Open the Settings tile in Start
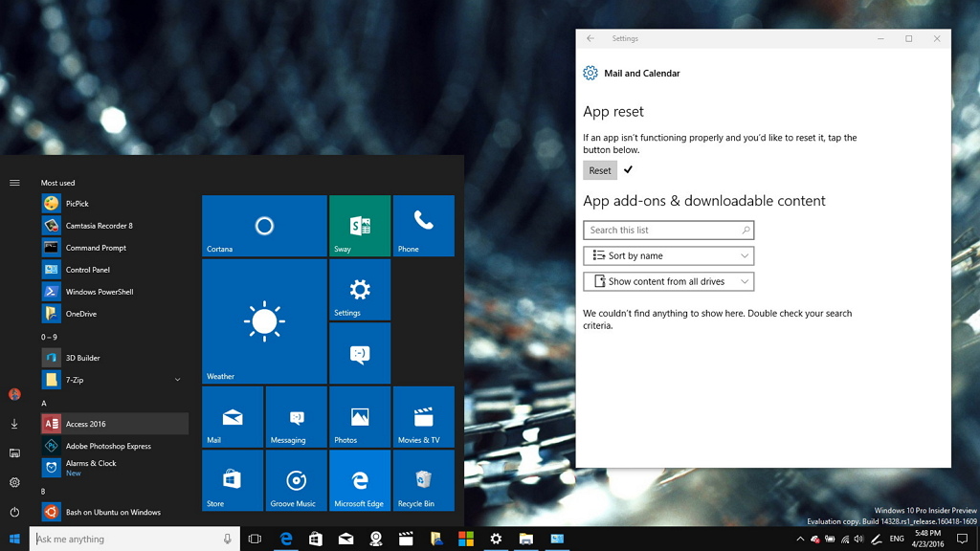The height and width of the screenshot is (551, 980). pyautogui.click(x=360, y=289)
